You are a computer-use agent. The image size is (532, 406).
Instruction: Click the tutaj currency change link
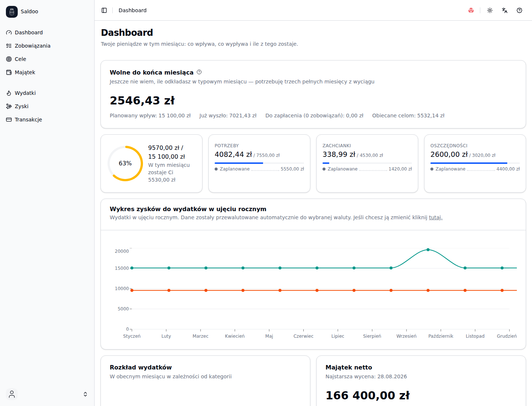pos(436,217)
